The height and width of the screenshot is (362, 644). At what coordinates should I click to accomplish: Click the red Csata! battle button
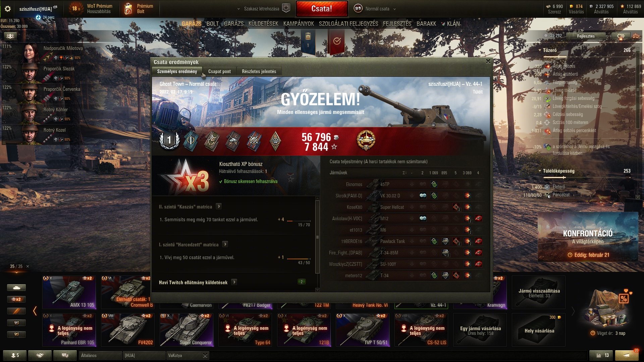pyautogui.click(x=322, y=9)
